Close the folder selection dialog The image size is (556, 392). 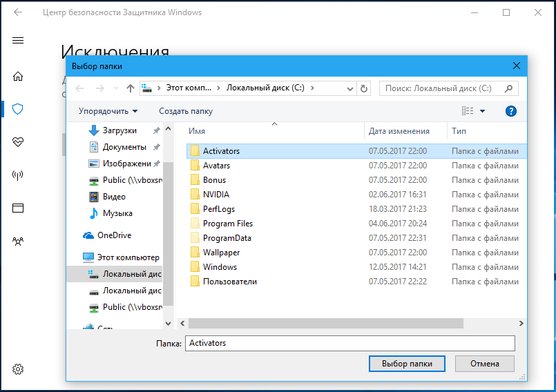pos(517,66)
